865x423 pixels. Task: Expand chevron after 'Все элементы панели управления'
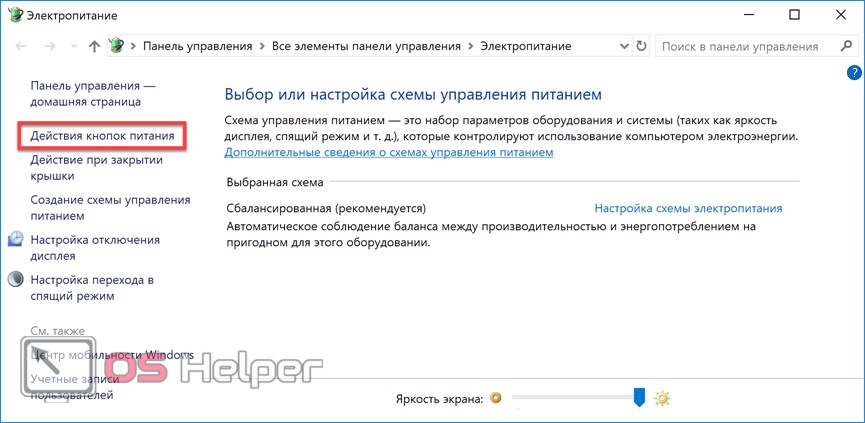pyautogui.click(x=470, y=46)
